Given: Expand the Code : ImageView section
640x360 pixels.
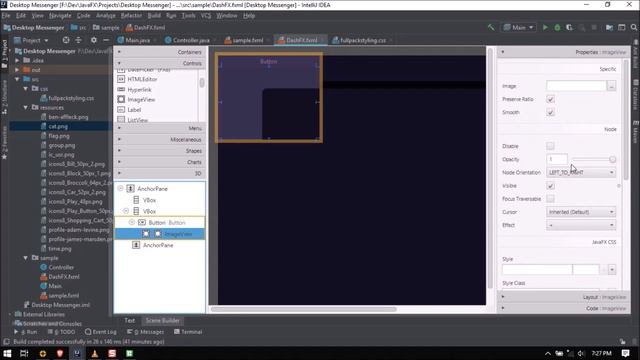Looking at the screenshot, I should [x=564, y=308].
